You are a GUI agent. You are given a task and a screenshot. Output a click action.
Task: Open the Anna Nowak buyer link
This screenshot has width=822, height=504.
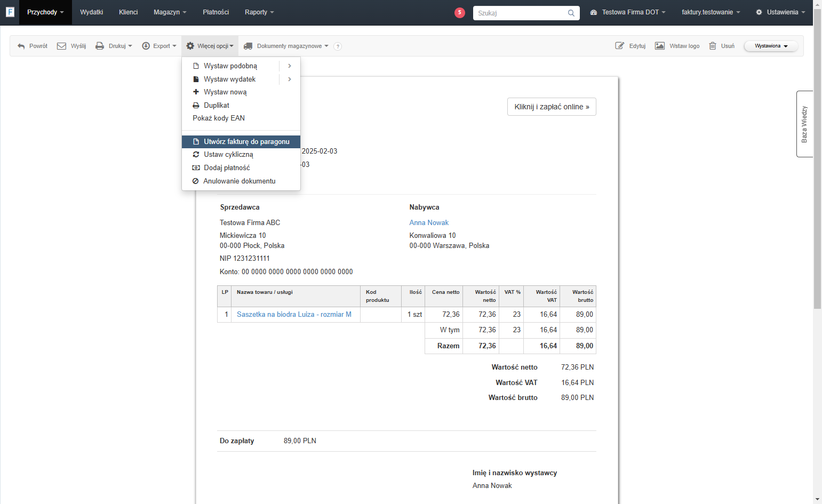tap(429, 223)
